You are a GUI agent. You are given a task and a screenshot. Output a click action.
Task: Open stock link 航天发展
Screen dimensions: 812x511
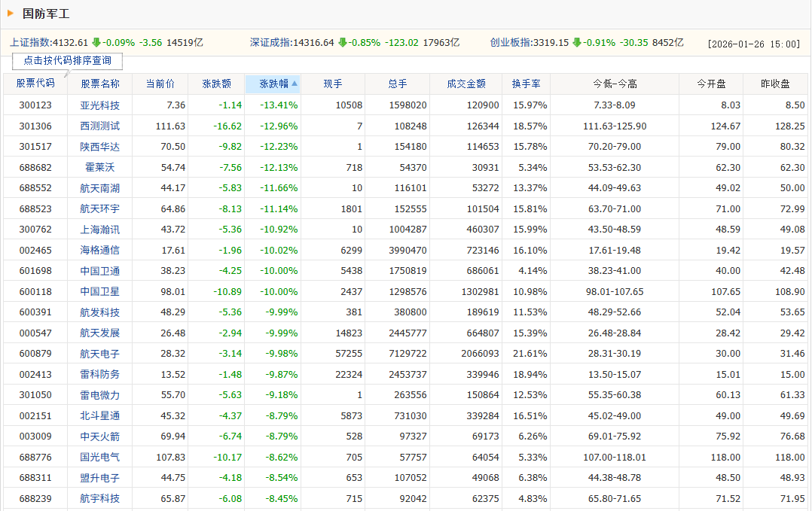tap(100, 333)
